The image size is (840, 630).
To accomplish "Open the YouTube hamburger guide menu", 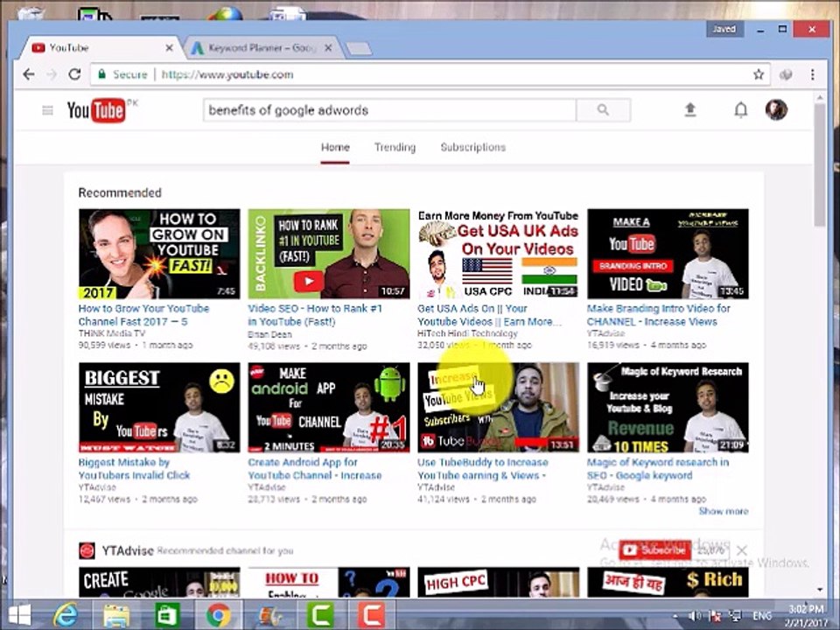I will 47,110.
